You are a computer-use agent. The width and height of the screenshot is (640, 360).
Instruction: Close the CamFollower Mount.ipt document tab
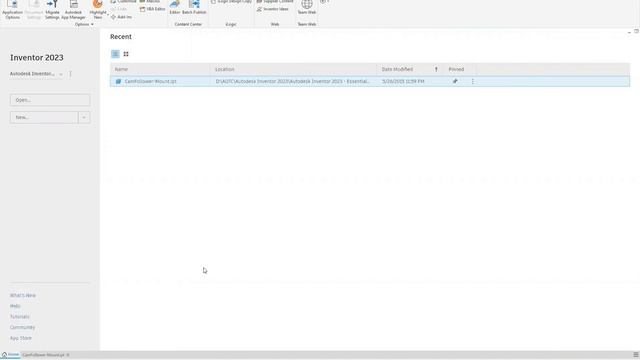[68, 355]
